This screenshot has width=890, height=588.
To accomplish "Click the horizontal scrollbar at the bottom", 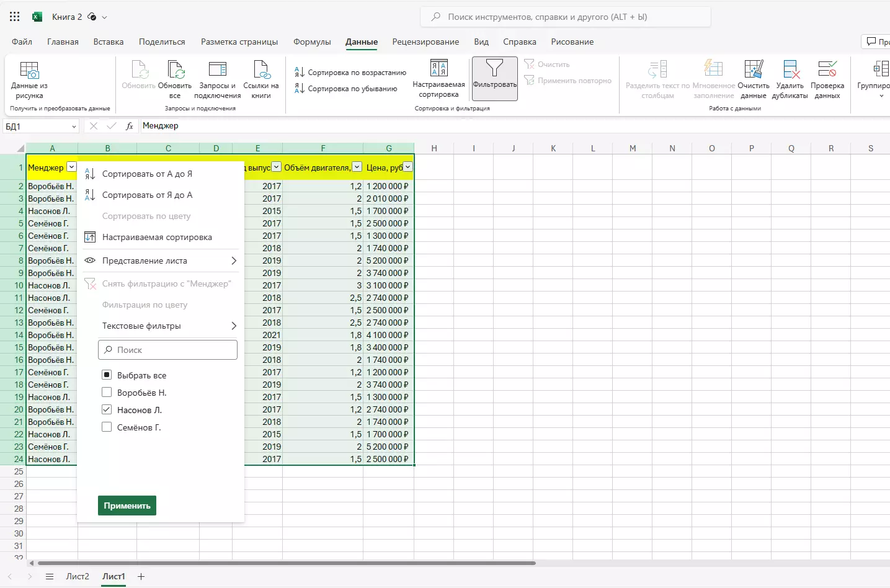I will pyautogui.click(x=287, y=563).
